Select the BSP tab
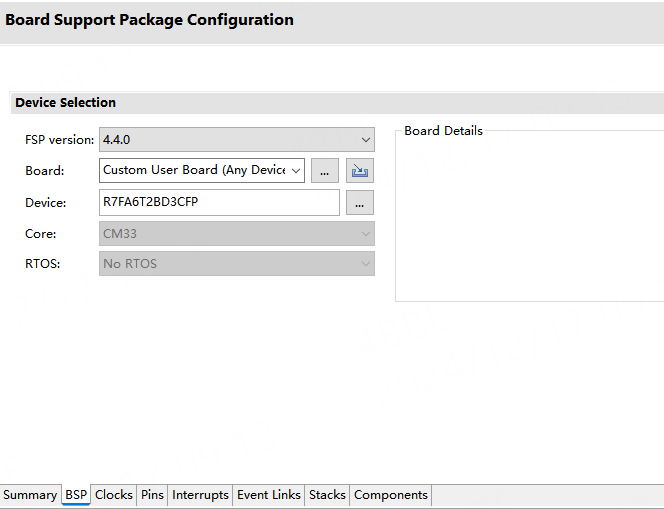The width and height of the screenshot is (664, 509). pyautogui.click(x=76, y=495)
